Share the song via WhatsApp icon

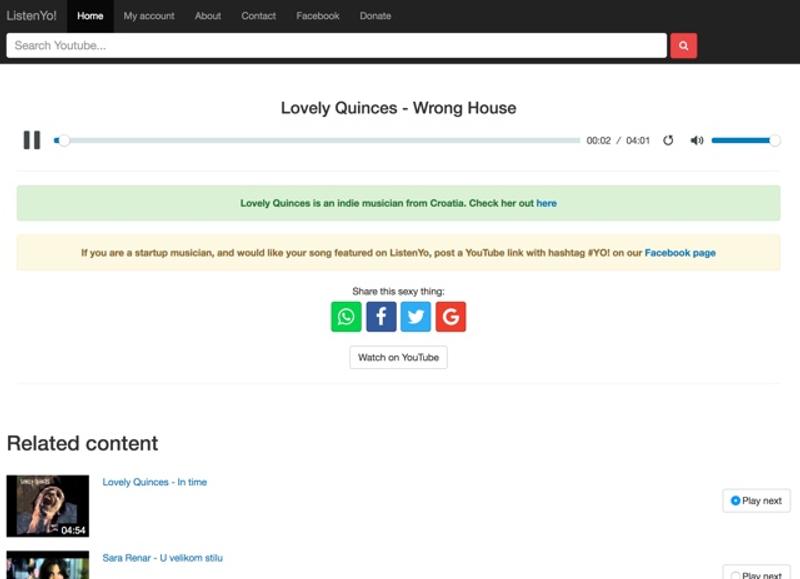pyautogui.click(x=346, y=317)
